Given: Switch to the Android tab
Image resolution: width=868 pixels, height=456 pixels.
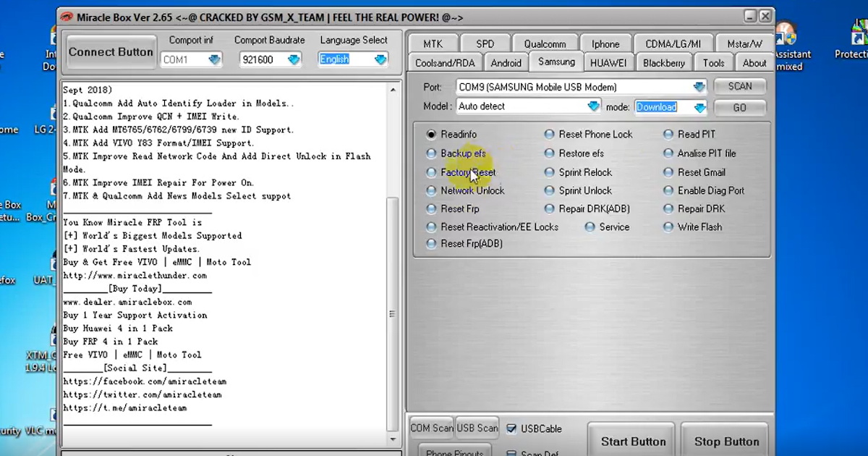Looking at the screenshot, I should pos(506,63).
